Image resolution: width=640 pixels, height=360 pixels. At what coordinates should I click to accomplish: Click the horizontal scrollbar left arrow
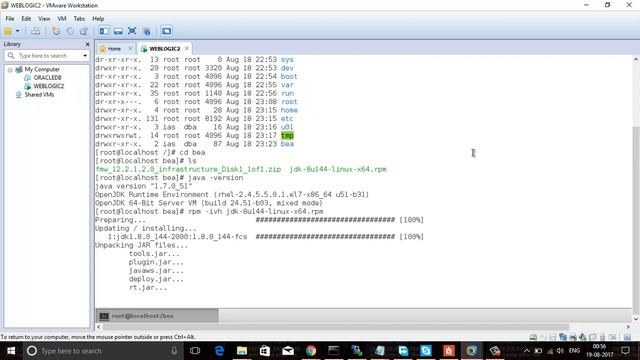[x=98, y=327]
